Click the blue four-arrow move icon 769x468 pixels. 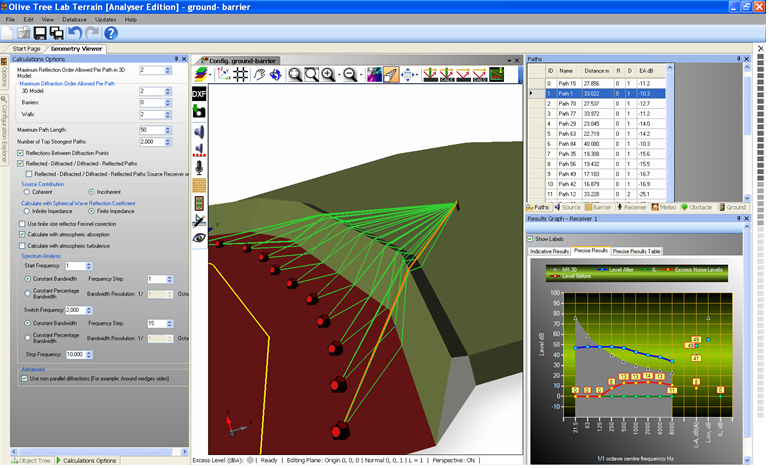coord(408,75)
